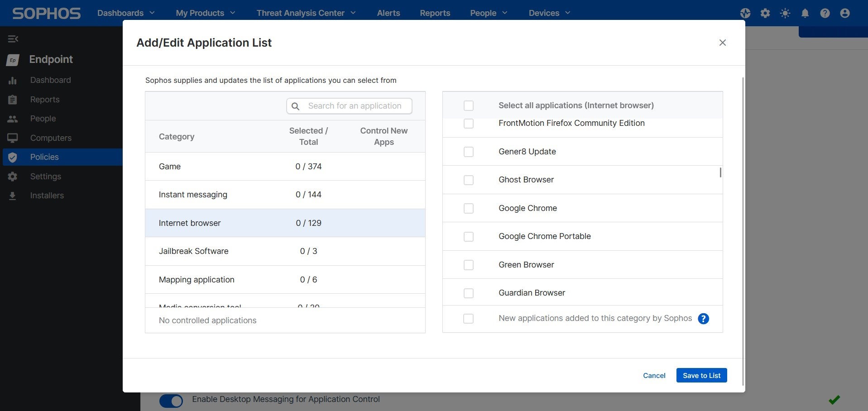Select all applications in Internet browser category

(468, 105)
